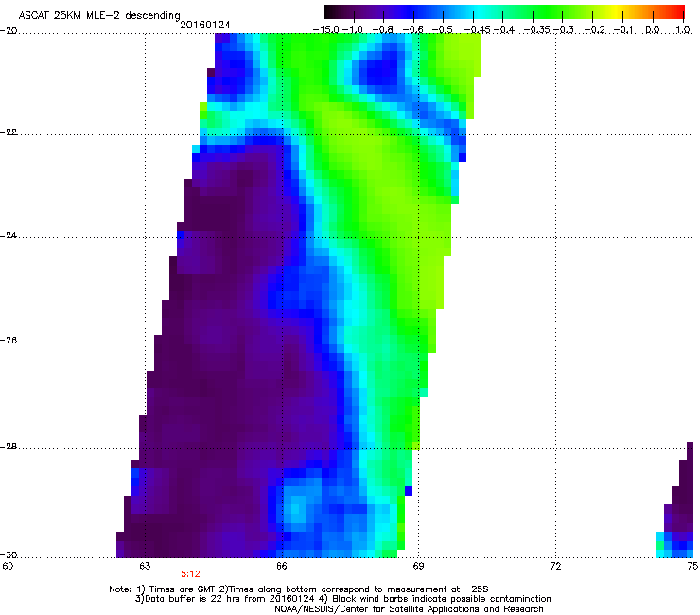Click the date '20160124' under the title
The height and width of the screenshot is (615, 700).
pos(205,25)
